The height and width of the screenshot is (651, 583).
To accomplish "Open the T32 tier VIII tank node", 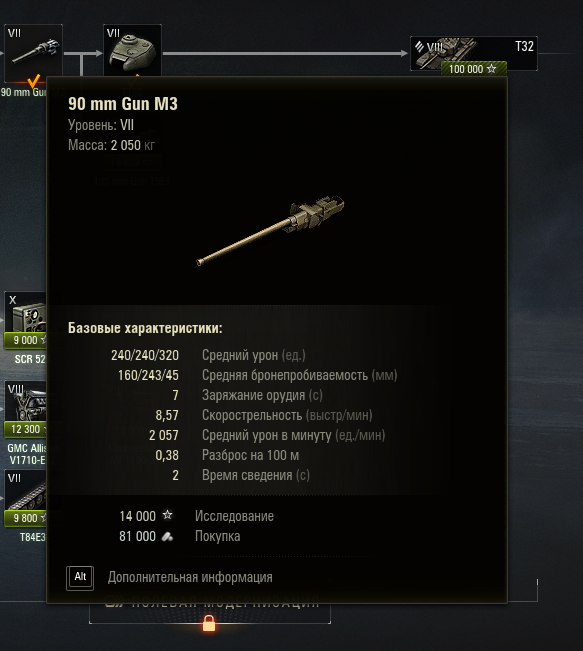I will point(474,53).
